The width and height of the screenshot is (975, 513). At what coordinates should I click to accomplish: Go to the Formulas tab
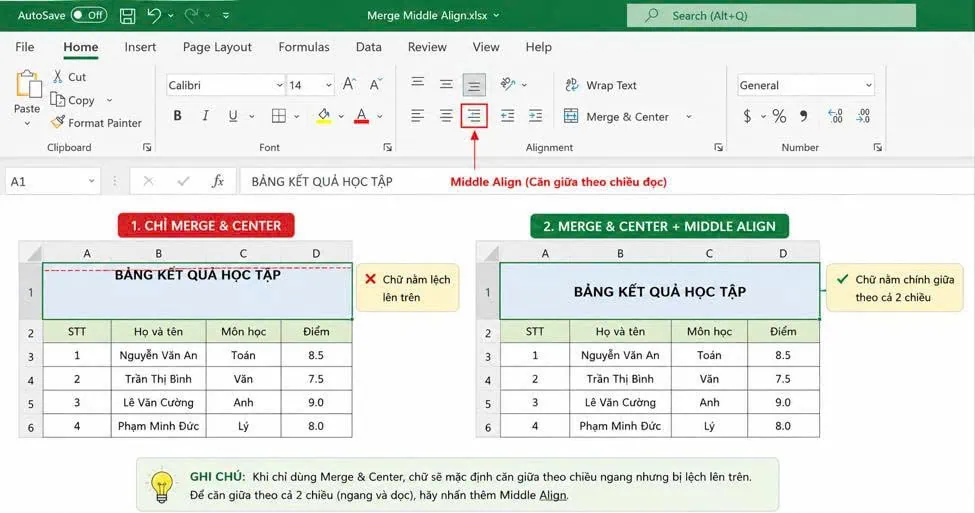click(304, 47)
